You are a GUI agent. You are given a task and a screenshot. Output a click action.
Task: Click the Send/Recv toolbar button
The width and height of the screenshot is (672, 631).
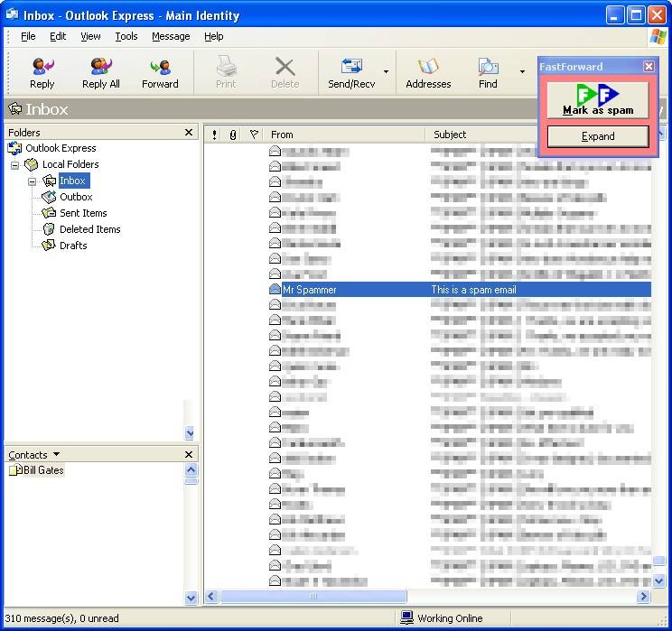351,73
